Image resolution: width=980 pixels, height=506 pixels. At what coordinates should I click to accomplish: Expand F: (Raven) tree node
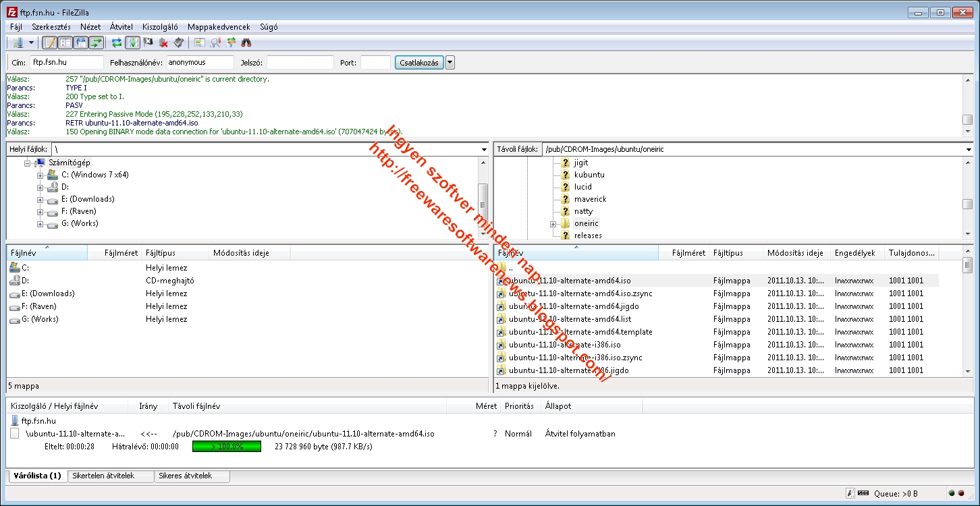(x=40, y=211)
